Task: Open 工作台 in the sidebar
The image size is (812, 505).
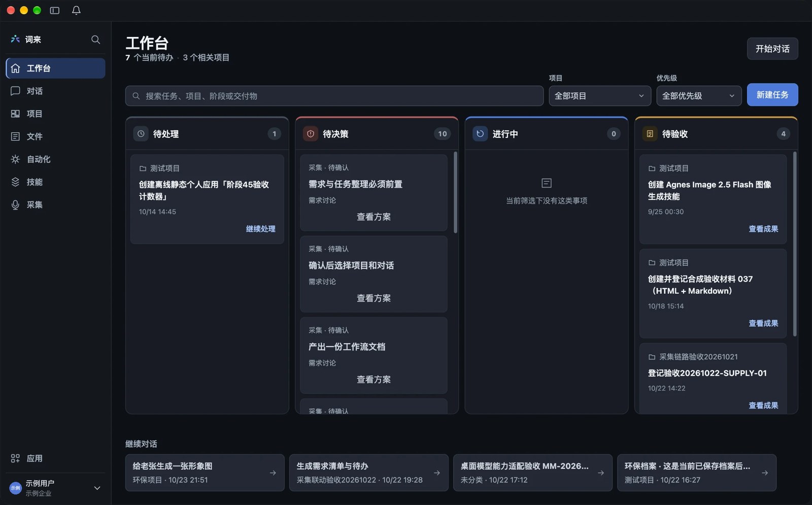Action: pyautogui.click(x=55, y=68)
